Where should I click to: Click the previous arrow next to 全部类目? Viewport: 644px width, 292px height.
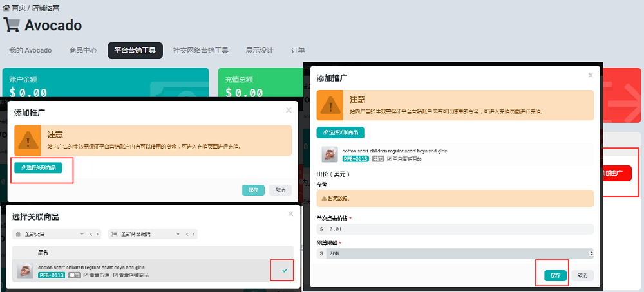pyautogui.click(x=91, y=234)
